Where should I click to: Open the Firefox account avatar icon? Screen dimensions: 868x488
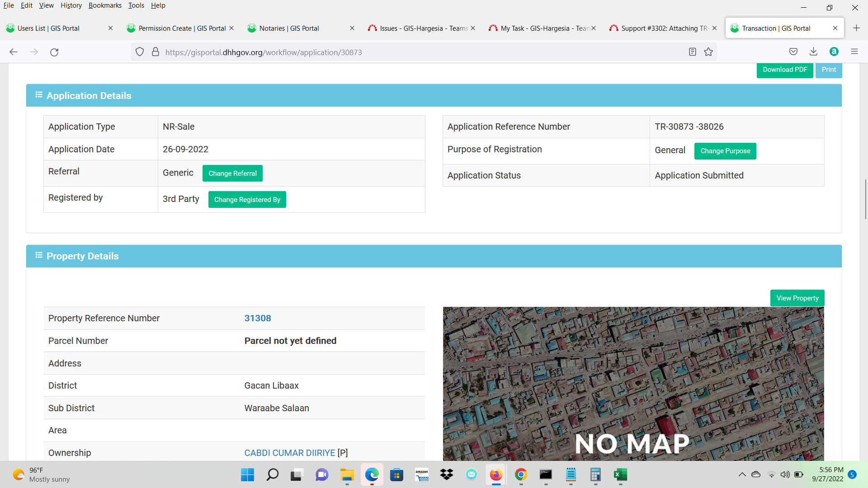tap(834, 52)
